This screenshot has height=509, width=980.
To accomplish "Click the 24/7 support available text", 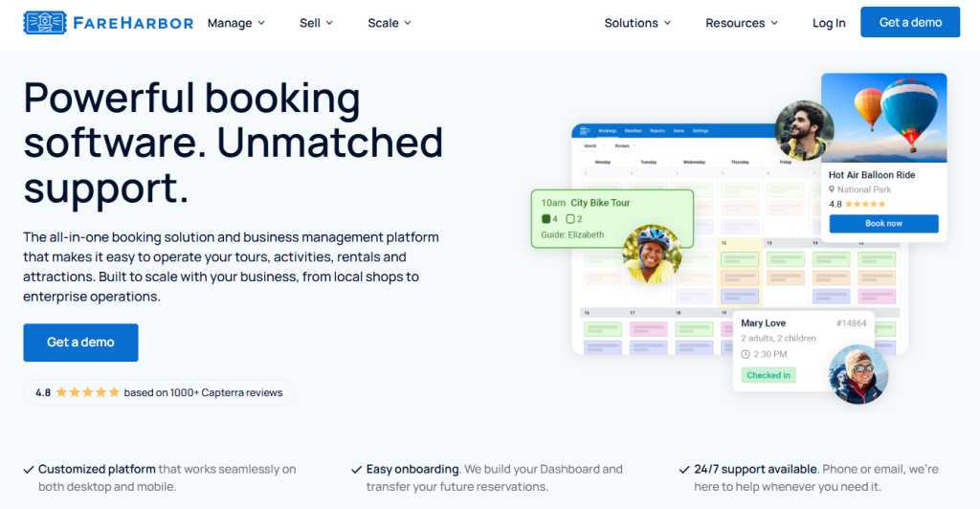I will (756, 469).
